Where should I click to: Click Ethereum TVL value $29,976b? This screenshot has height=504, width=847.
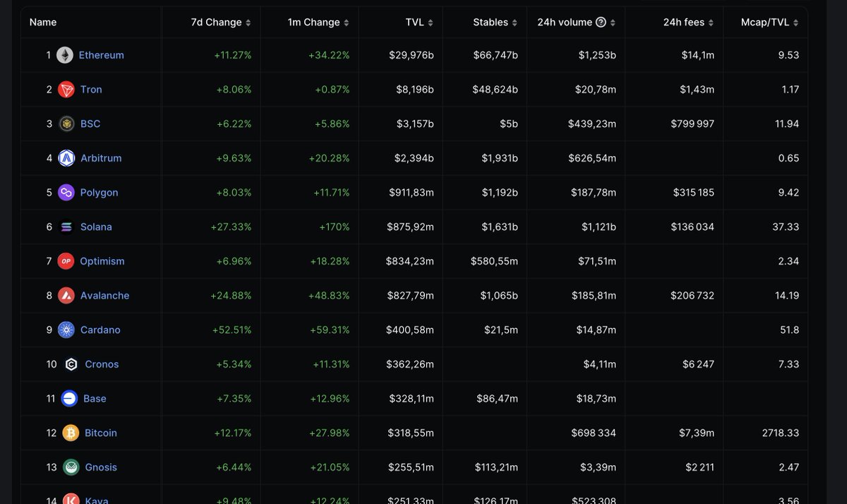(412, 55)
